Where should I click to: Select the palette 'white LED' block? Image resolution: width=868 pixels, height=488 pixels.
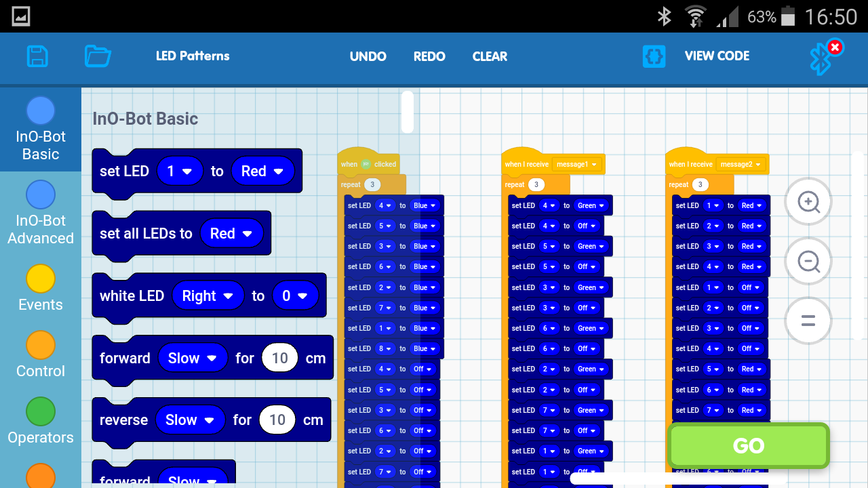(x=209, y=296)
